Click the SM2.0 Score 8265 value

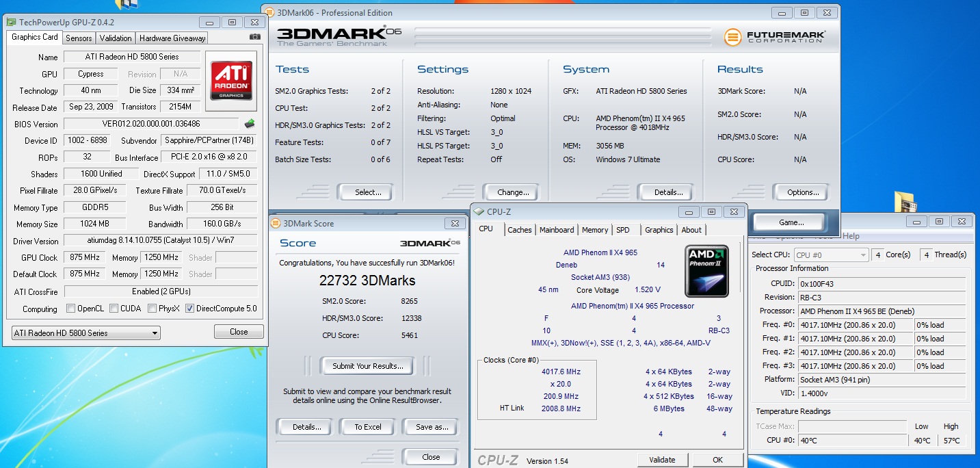click(x=410, y=301)
